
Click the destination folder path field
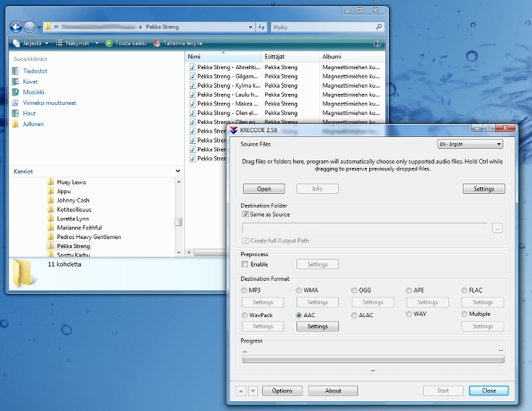point(365,227)
